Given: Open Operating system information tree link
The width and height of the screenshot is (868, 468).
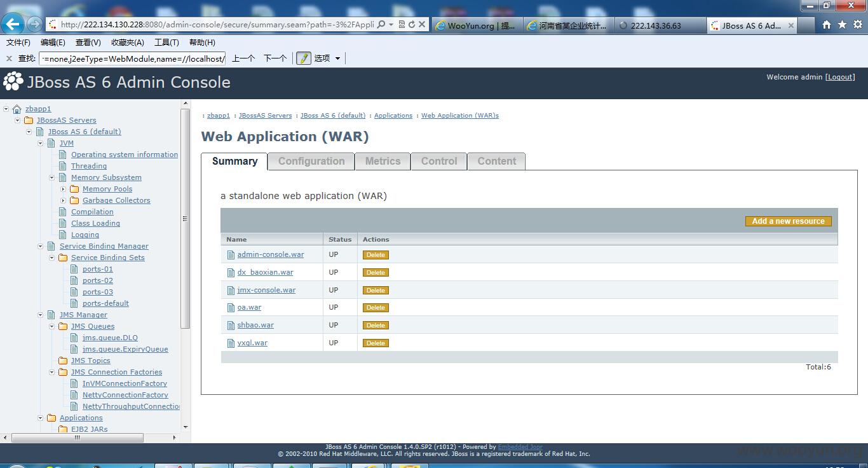Looking at the screenshot, I should tap(125, 155).
